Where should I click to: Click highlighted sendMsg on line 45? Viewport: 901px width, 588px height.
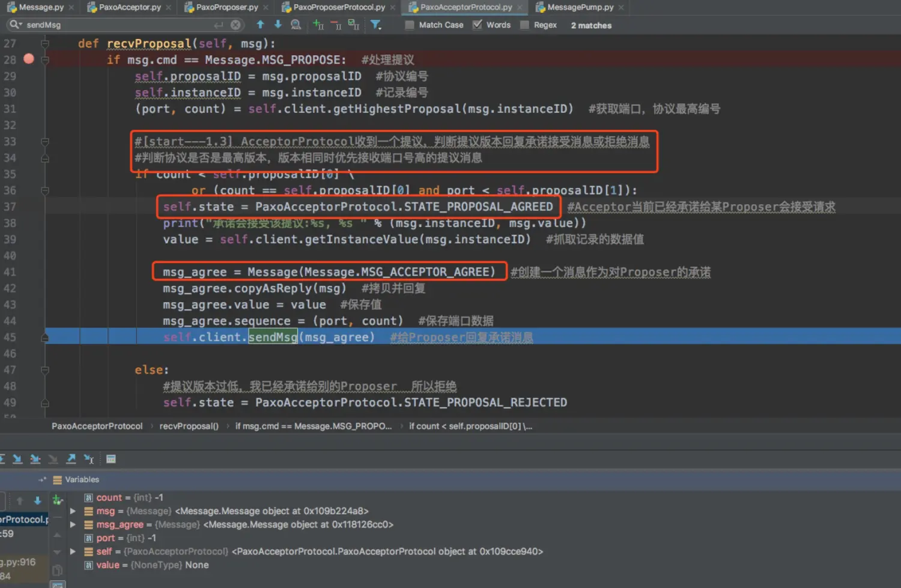tap(273, 337)
